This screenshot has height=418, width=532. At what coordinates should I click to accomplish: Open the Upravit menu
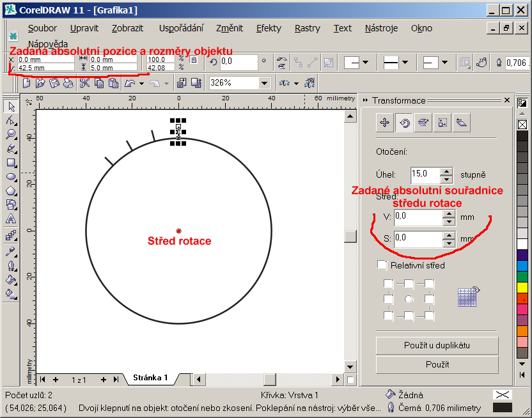[84, 29]
